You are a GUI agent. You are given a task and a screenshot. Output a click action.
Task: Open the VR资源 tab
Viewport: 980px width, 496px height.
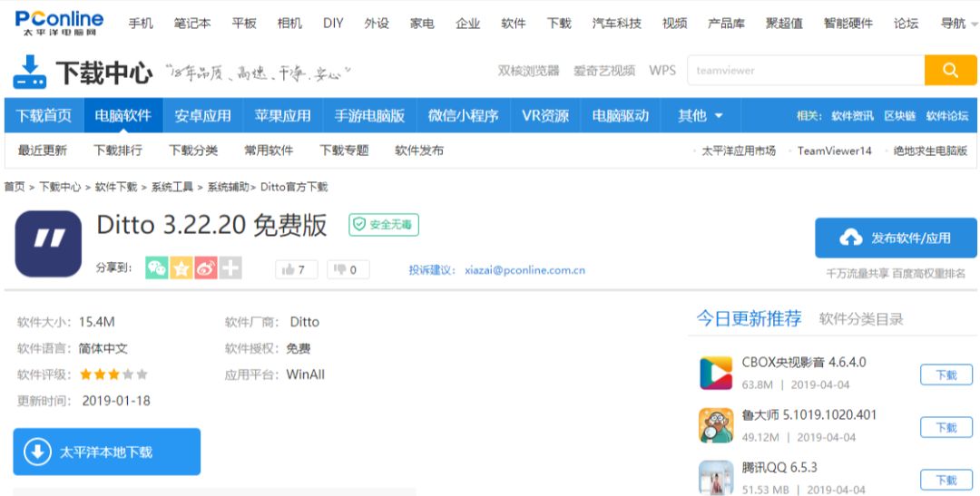click(x=545, y=115)
